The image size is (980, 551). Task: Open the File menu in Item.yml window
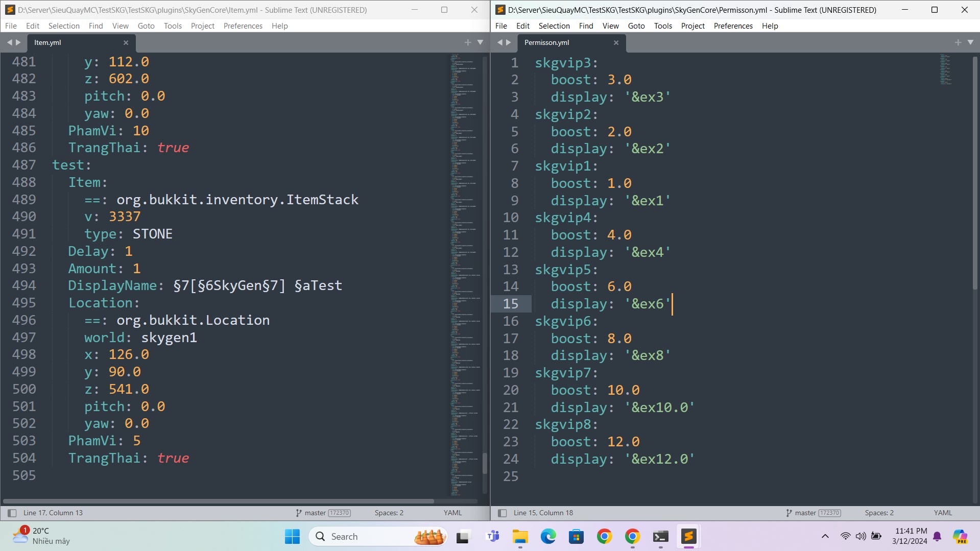click(11, 26)
